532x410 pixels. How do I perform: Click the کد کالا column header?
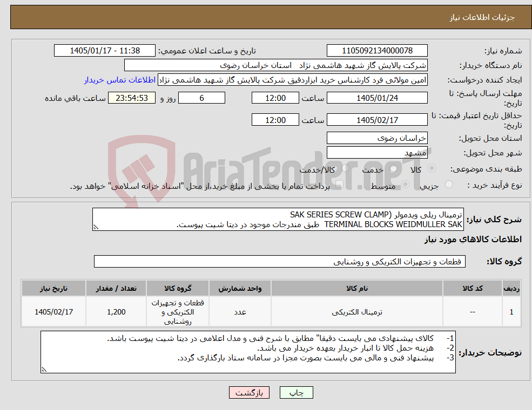[472, 289]
